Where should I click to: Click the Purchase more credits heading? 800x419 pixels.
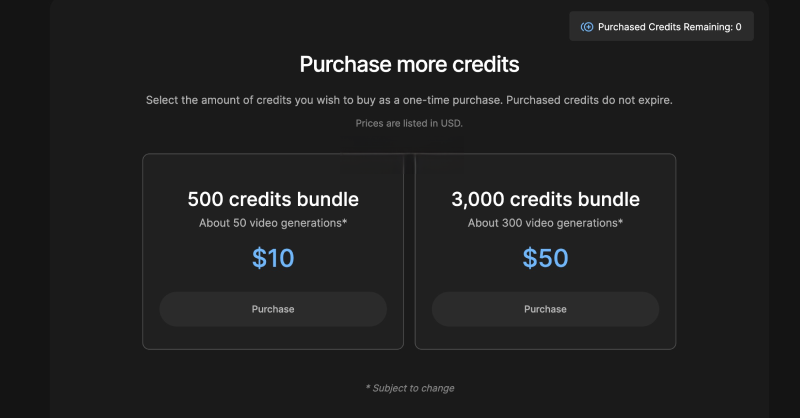tap(410, 65)
